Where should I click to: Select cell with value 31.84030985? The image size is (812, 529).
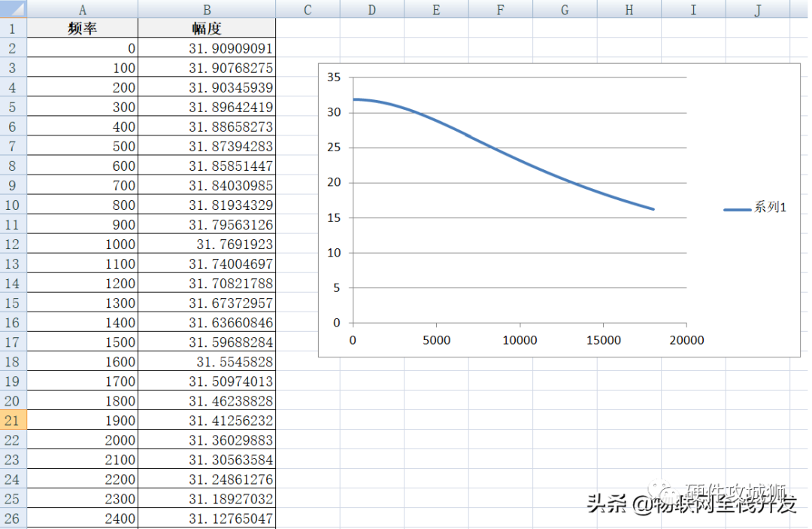click(207, 185)
